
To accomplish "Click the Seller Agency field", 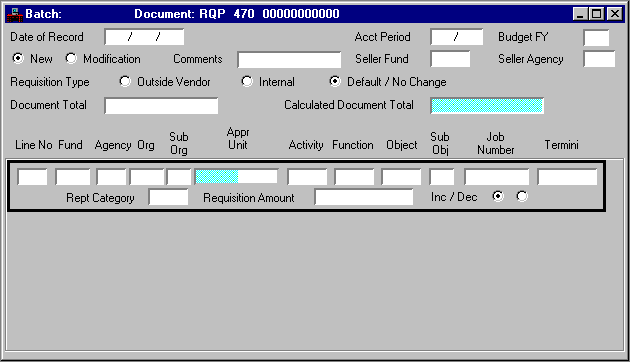I will click(599, 59).
